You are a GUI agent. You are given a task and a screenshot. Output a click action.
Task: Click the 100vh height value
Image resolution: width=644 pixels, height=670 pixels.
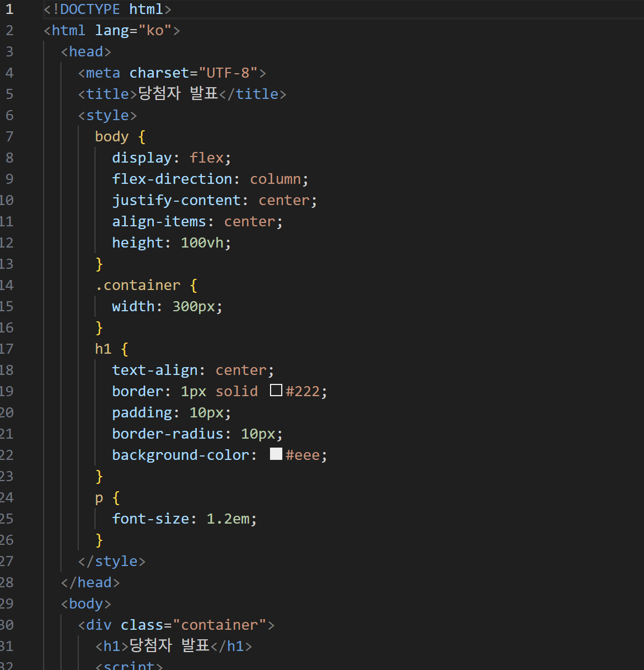click(x=202, y=243)
